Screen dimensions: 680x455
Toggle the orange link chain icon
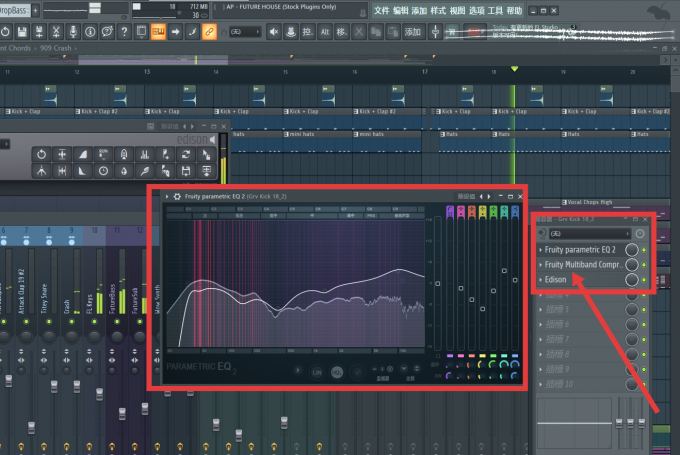(209, 32)
